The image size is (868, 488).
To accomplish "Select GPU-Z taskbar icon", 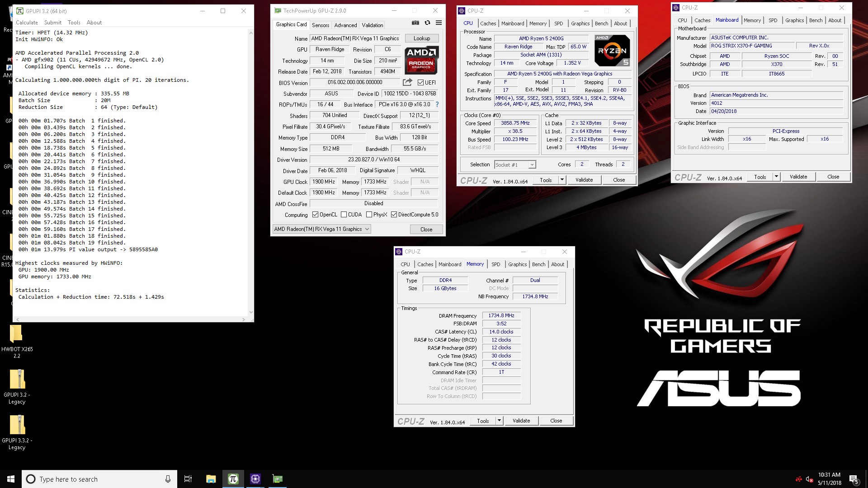I will click(277, 479).
